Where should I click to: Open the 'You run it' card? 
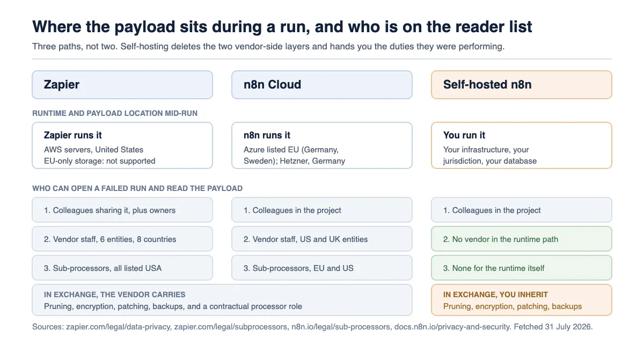(522, 145)
